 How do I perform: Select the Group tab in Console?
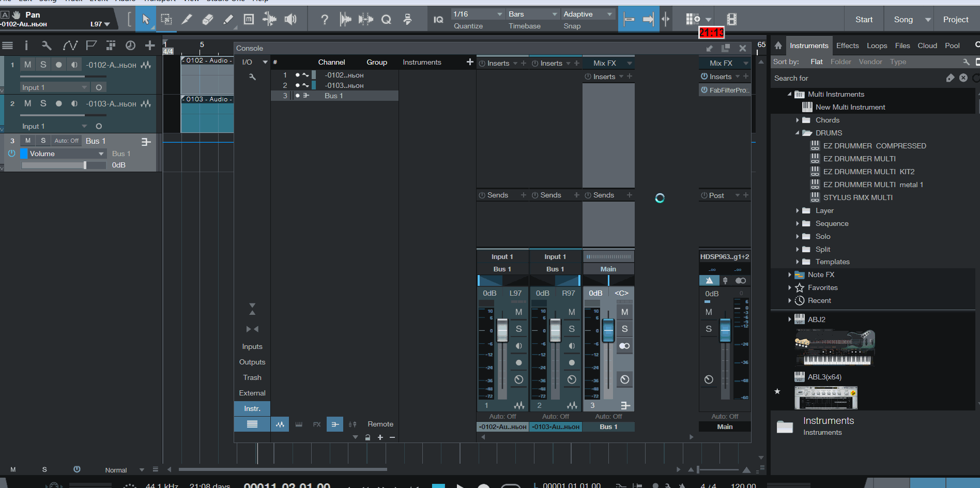[x=377, y=62]
